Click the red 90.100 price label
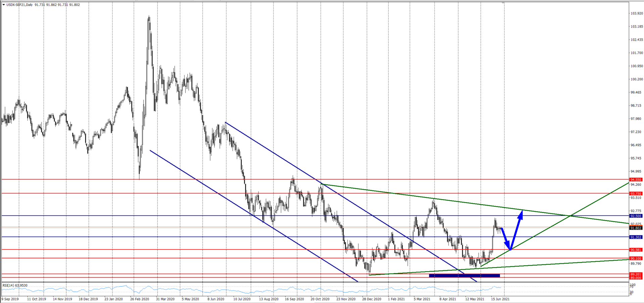 636,258
